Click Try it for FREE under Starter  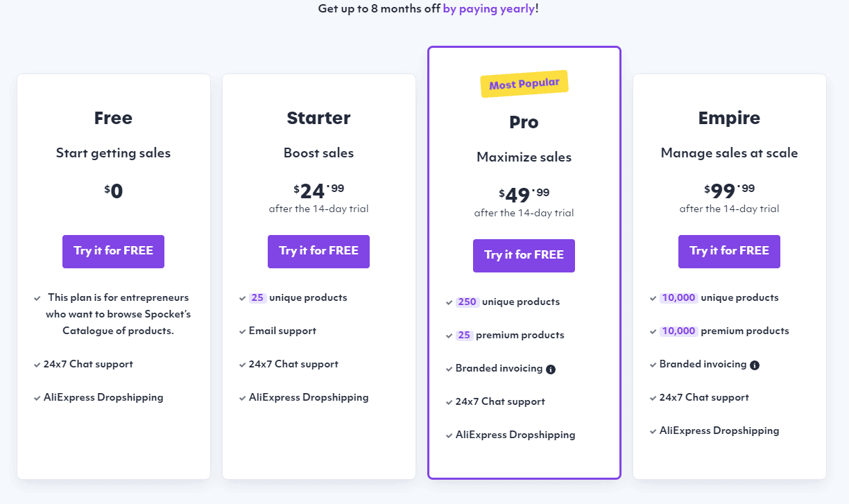click(x=318, y=252)
